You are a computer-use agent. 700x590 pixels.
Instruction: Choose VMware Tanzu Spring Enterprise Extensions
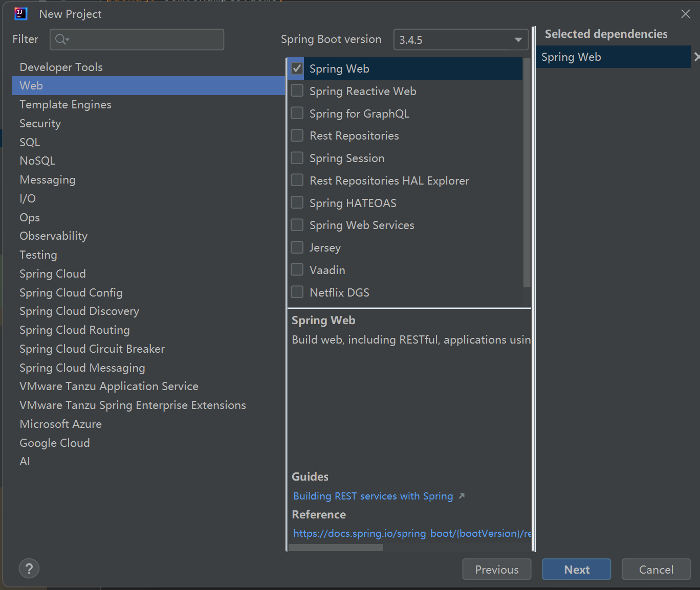point(148,405)
